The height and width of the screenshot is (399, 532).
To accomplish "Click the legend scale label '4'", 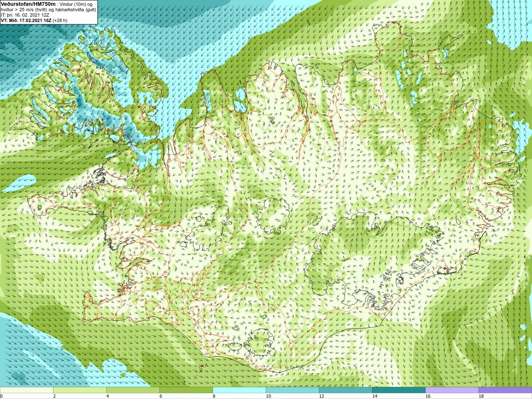I will coord(108,396).
